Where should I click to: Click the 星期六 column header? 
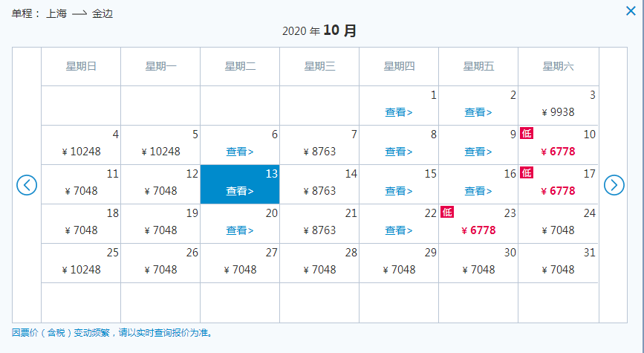[558, 66]
